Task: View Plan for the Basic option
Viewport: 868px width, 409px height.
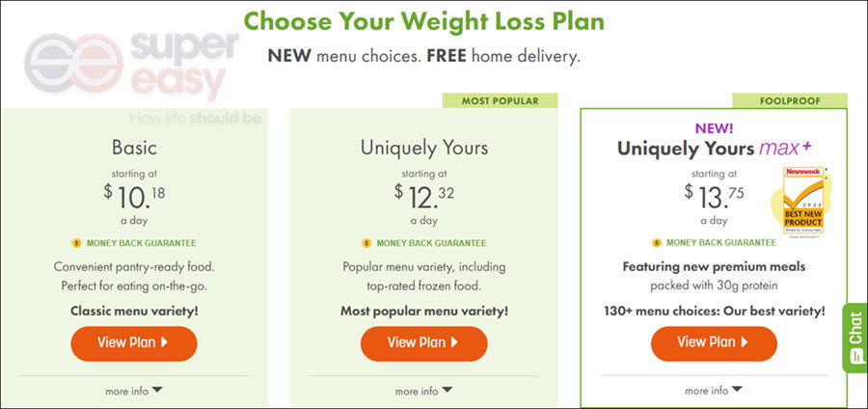Action: click(x=134, y=342)
